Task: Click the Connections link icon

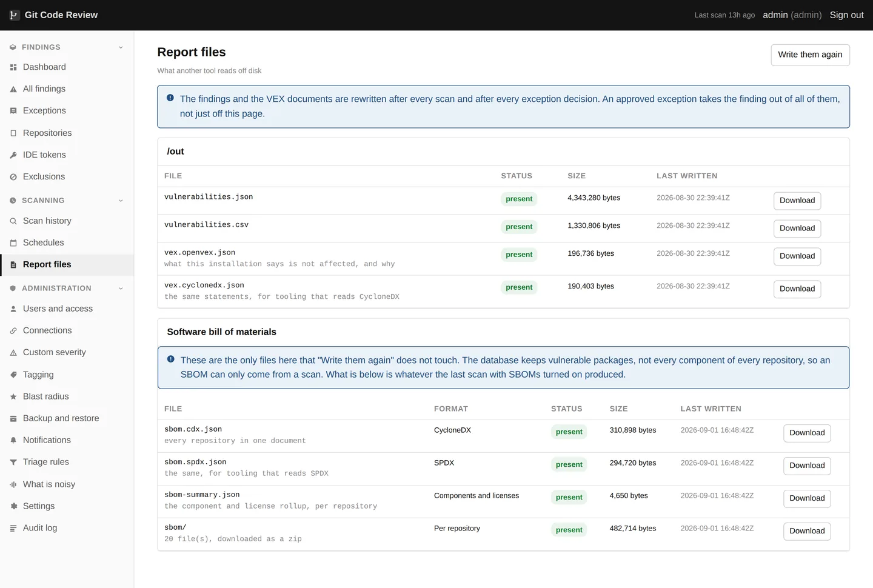Action: click(x=13, y=331)
